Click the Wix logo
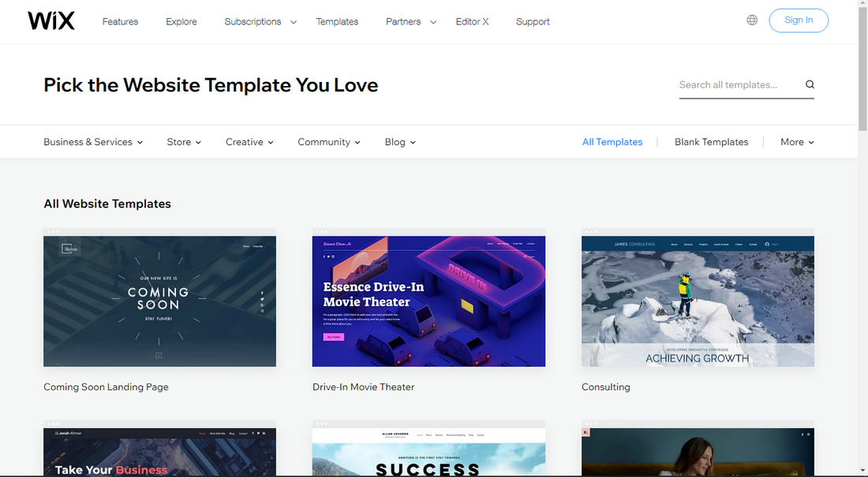Image resolution: width=868 pixels, height=477 pixels. (x=51, y=21)
